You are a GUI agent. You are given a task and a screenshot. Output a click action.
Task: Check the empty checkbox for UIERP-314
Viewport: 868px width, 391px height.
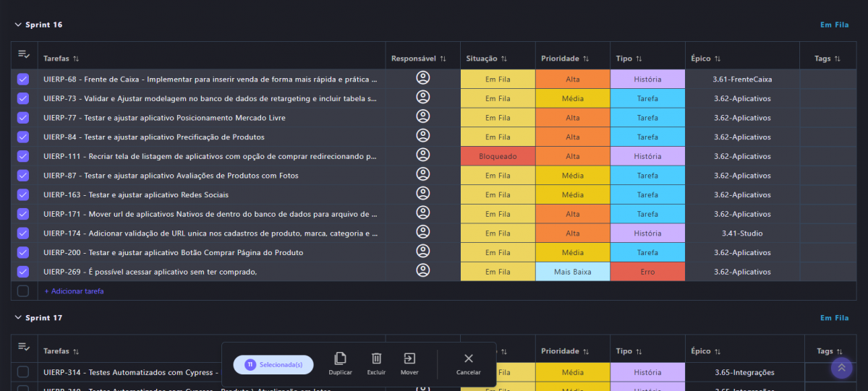[23, 372]
